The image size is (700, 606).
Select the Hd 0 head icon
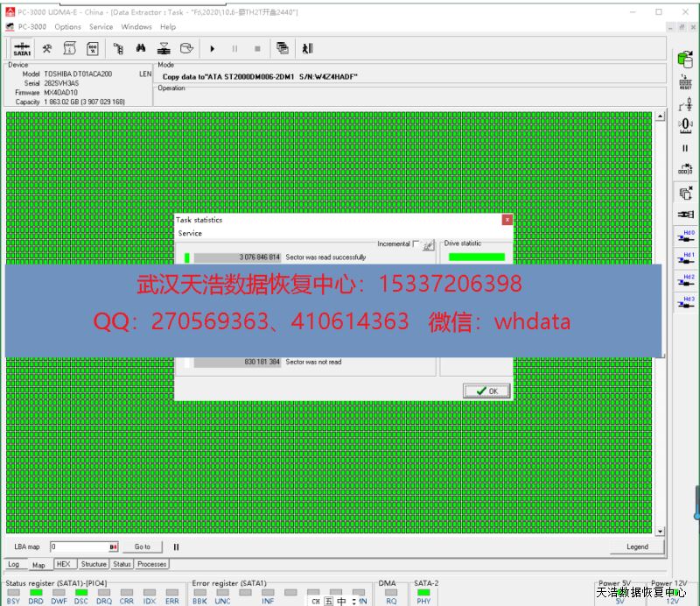pos(685,236)
